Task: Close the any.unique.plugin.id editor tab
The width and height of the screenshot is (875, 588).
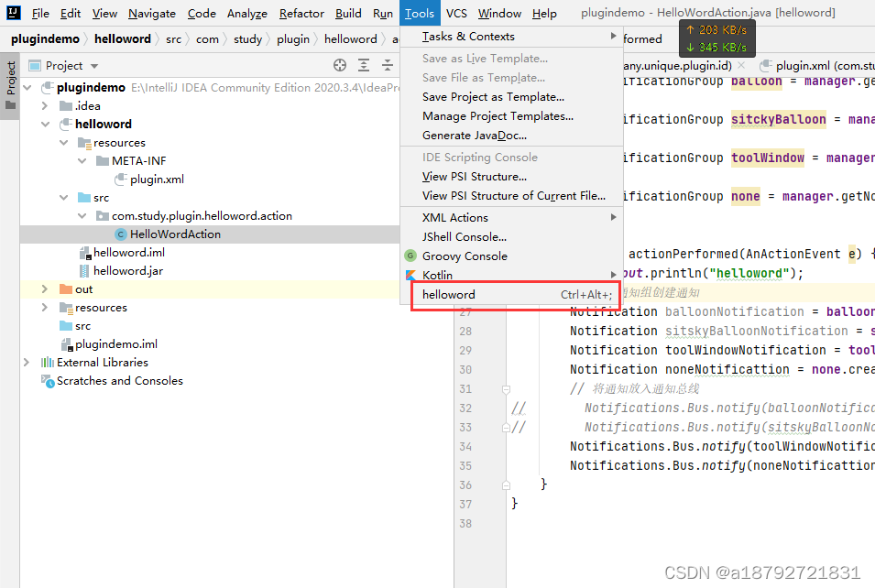Action: 741,65
